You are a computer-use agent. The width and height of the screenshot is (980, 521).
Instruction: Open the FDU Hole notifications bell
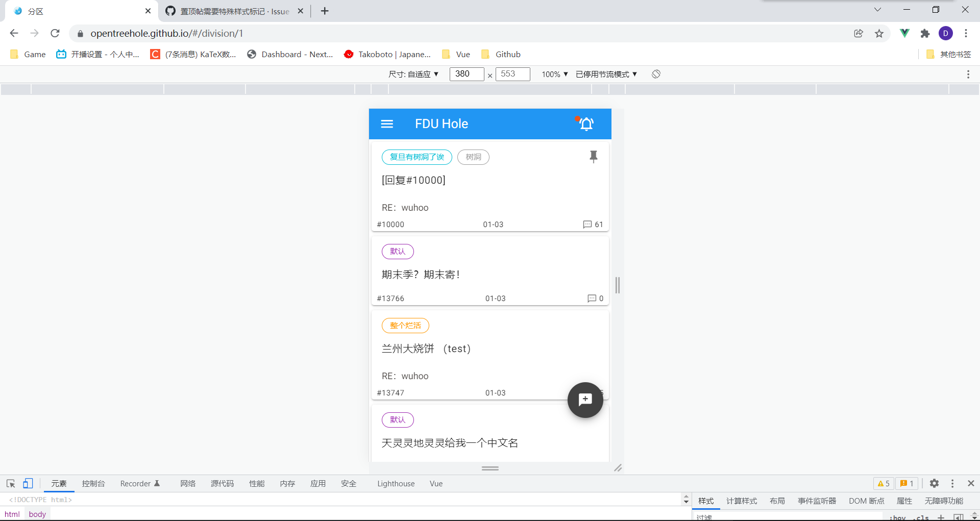pos(586,123)
